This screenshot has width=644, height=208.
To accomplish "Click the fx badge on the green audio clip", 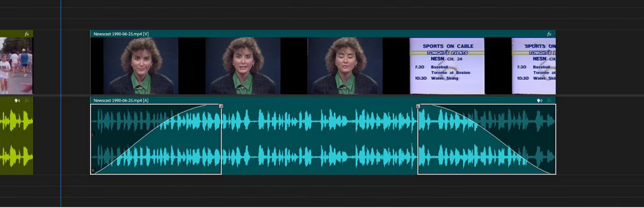I will click(x=27, y=100).
